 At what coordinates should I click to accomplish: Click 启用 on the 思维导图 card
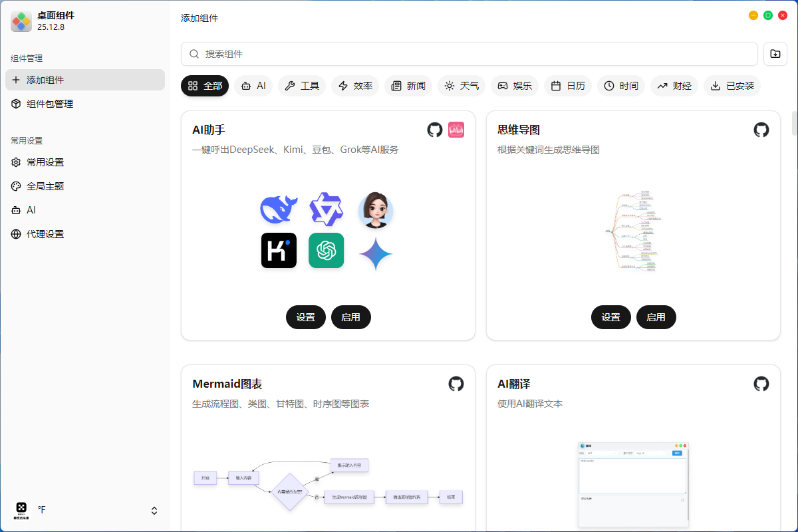coord(656,317)
